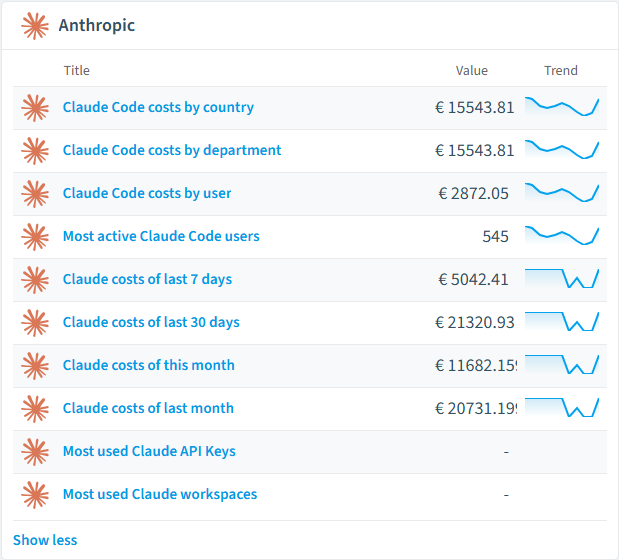This screenshot has width=619, height=560.
Task: Click the icon beside Claude costs of last 30 days
Action: tap(35, 323)
